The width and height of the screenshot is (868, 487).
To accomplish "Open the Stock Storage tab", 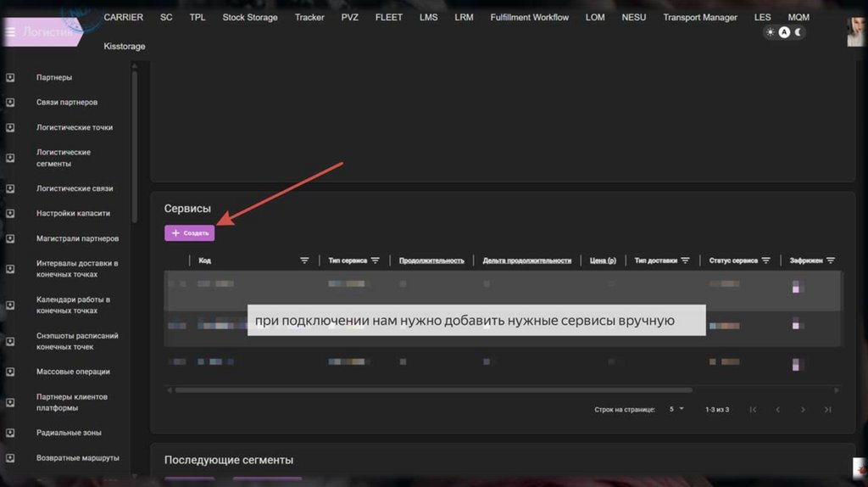I will (250, 17).
